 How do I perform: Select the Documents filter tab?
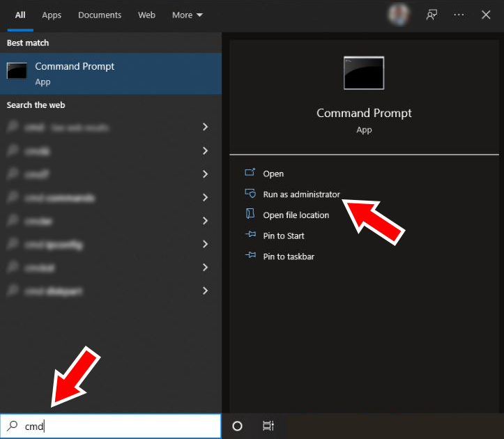(100, 15)
